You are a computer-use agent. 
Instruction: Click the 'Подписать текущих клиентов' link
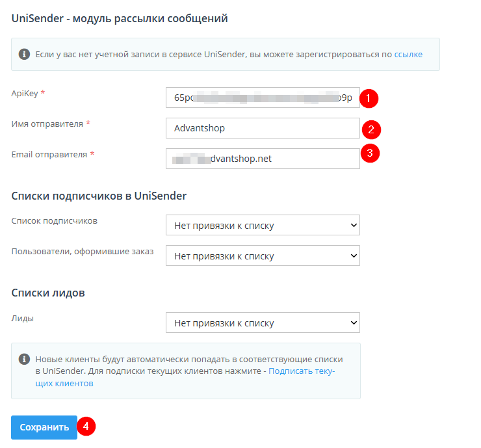click(x=302, y=371)
